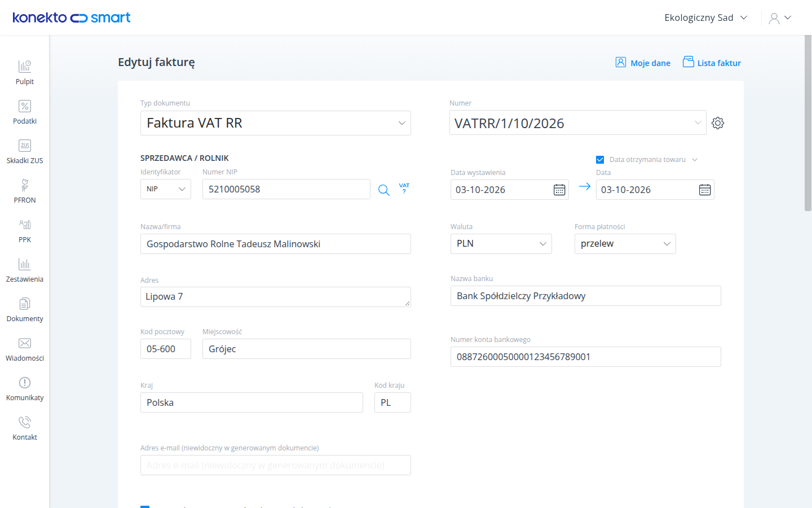Click the Numer NIP input field
Image resolution: width=812 pixels, height=508 pixels.
286,189
